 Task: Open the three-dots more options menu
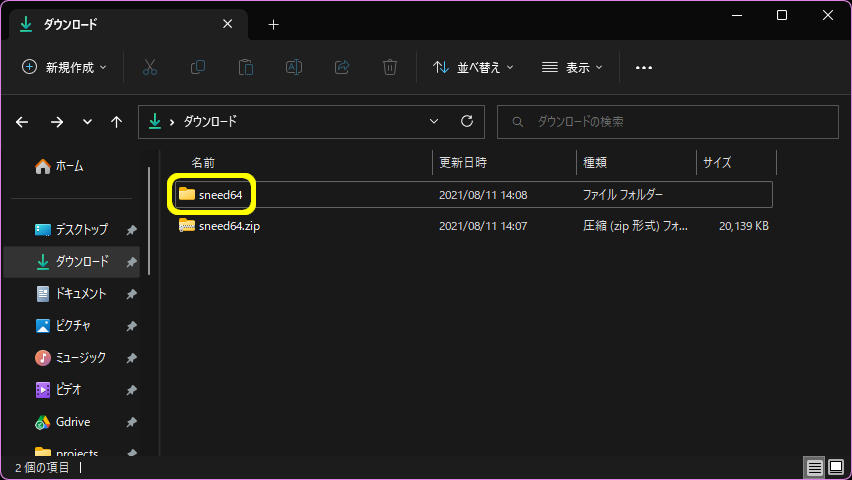pos(644,67)
